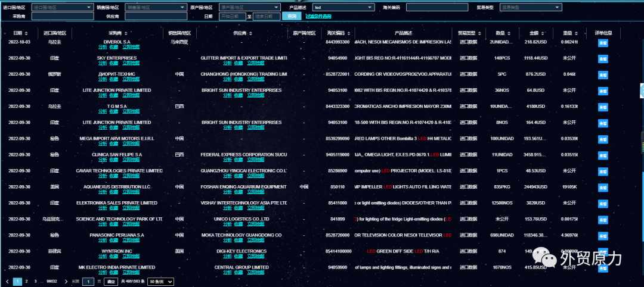The height and width of the screenshot is (287, 644).
Task: Sort by 海关编码 column header arrows
Action: (349, 33)
